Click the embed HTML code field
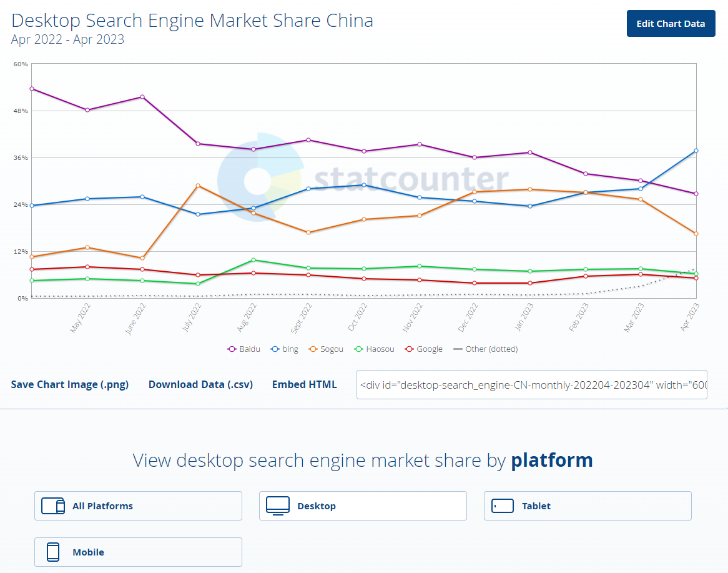The height and width of the screenshot is (573, 728). pos(531,385)
